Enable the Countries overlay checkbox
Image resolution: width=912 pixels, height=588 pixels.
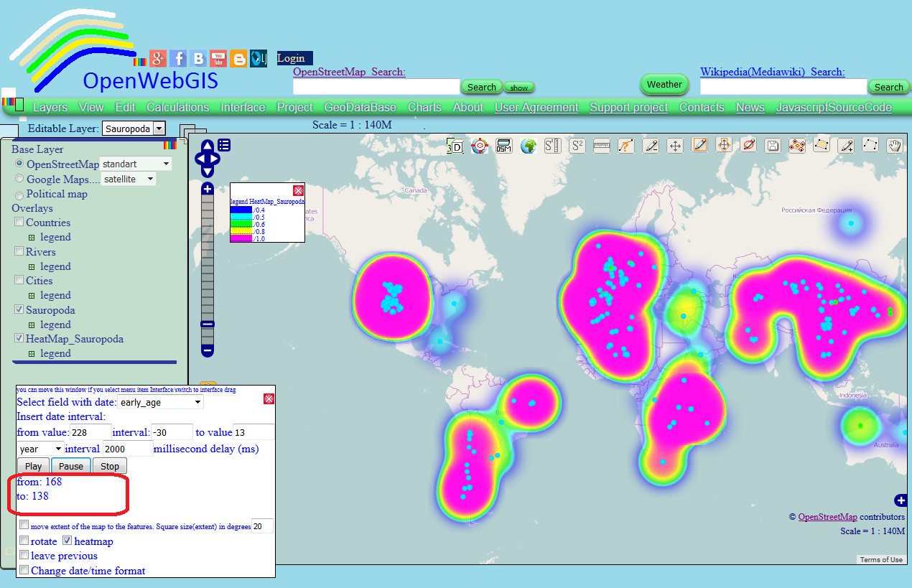(19, 223)
